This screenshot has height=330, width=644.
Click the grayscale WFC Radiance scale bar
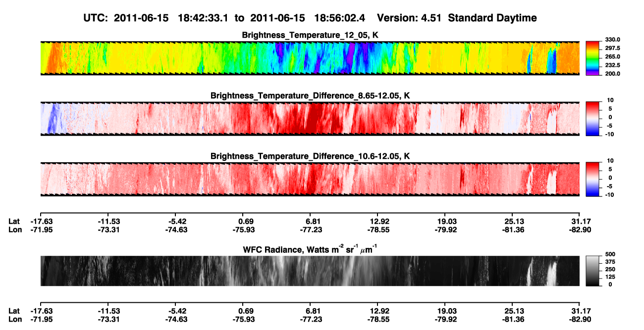point(593,271)
